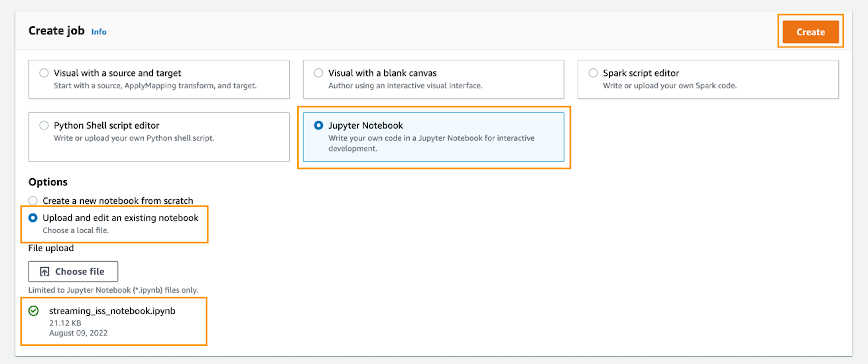The width and height of the screenshot is (868, 364).
Task: Click the upload icon inside Choose file
Action: pyautogui.click(x=44, y=271)
